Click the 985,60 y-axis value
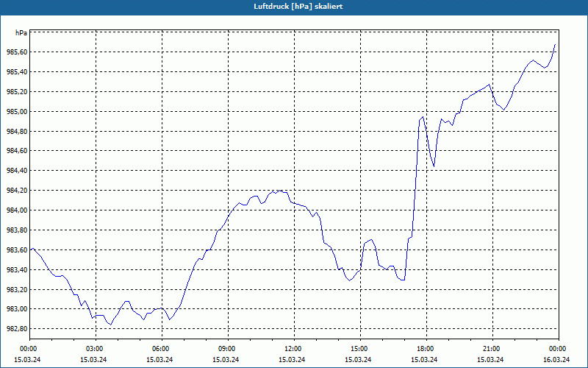Image resolution: width=588 pixels, height=368 pixels. pyautogui.click(x=17, y=52)
